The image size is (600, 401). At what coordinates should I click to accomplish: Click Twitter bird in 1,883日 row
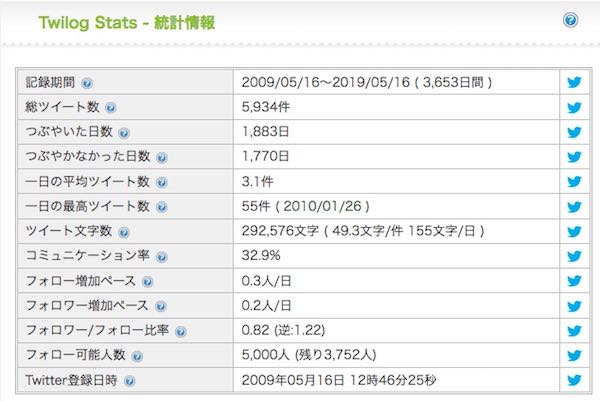pyautogui.click(x=574, y=132)
